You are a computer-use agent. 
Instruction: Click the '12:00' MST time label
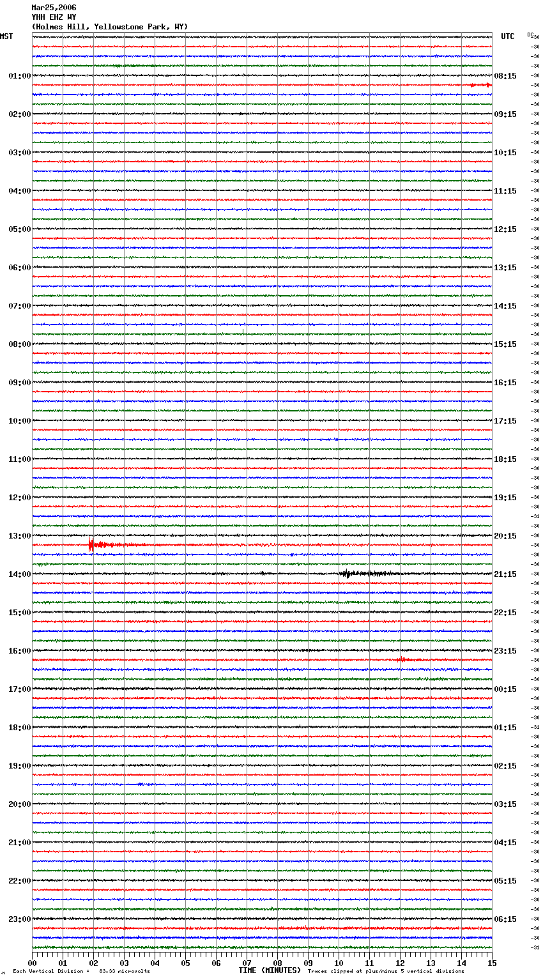pyautogui.click(x=20, y=498)
